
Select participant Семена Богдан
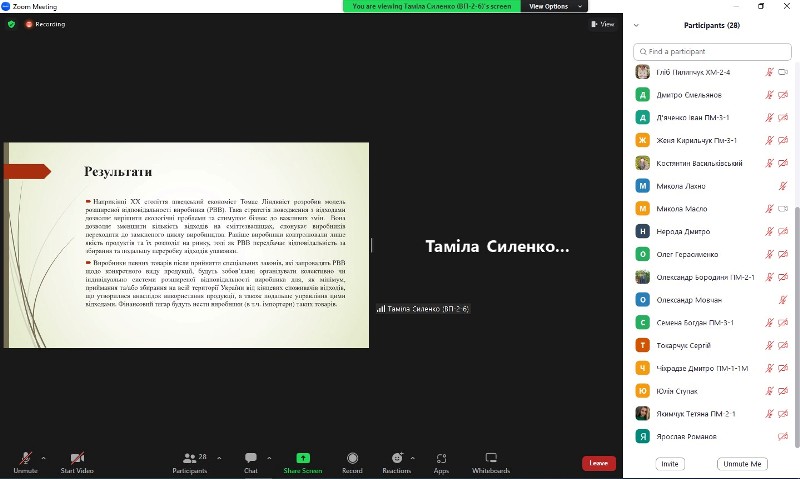tap(712, 322)
